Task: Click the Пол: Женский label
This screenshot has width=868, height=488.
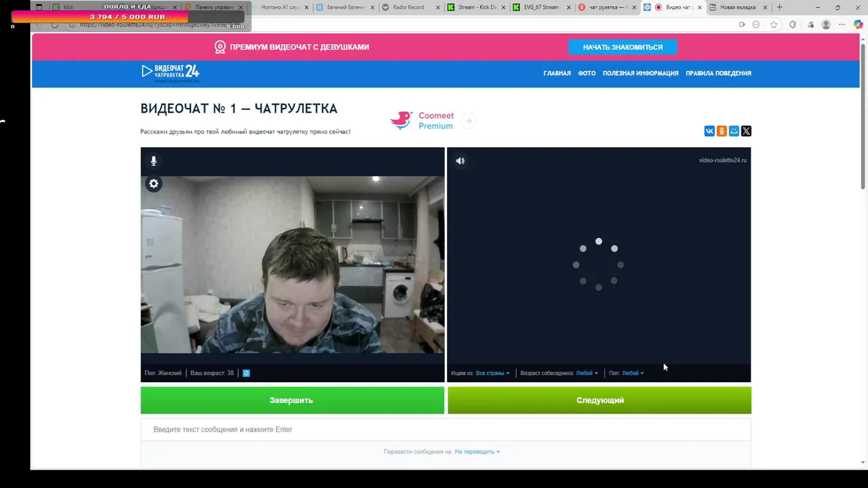Action: pos(163,373)
